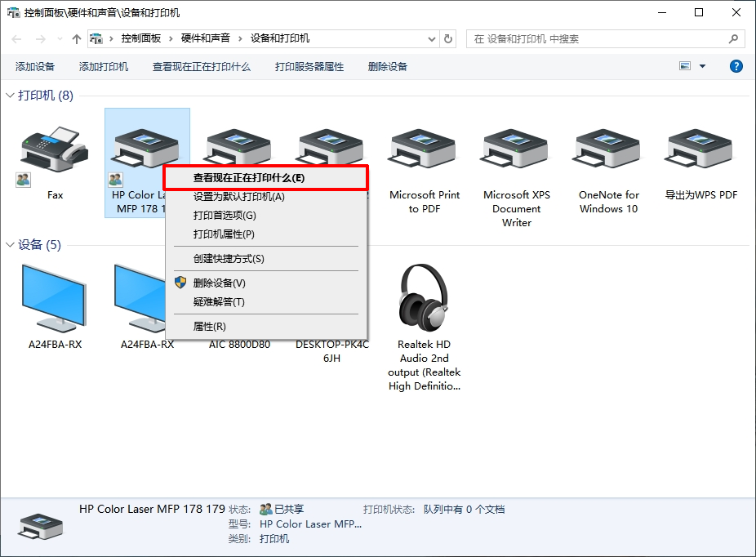
Task: Choose 查看现在正在打印什么(E) from context menu
Action: coord(266,178)
